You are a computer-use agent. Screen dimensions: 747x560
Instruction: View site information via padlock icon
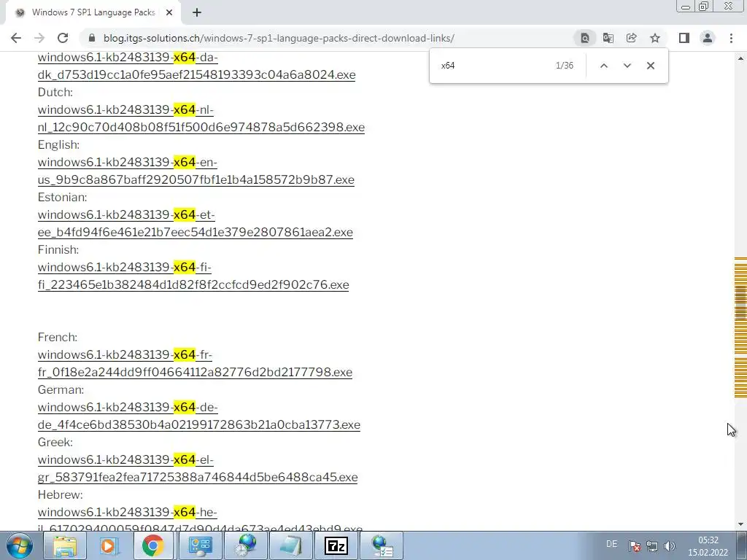tap(92, 38)
